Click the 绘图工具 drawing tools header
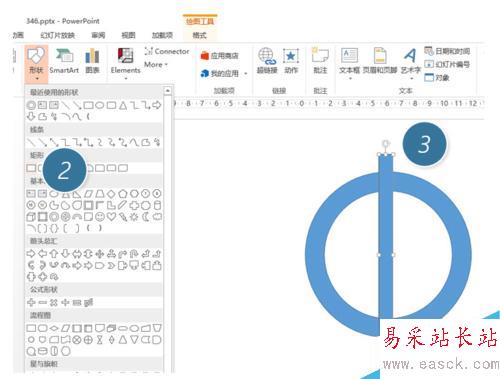The height and width of the screenshot is (379, 500). click(x=200, y=21)
